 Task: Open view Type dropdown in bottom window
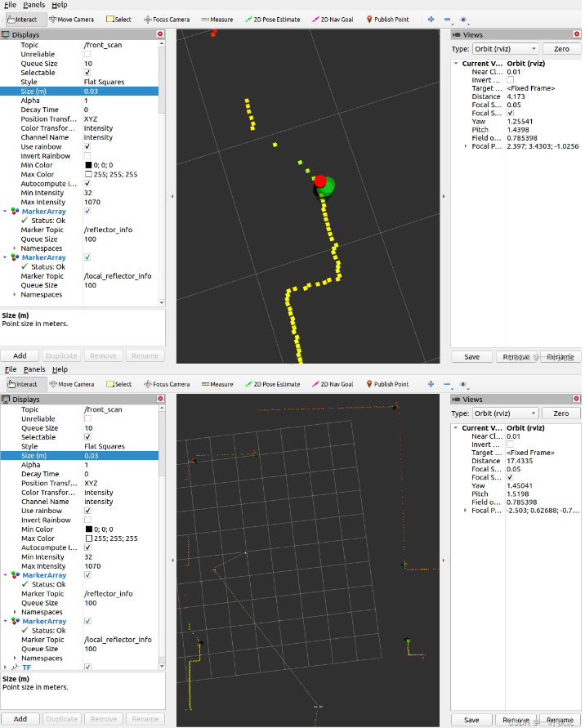(505, 413)
